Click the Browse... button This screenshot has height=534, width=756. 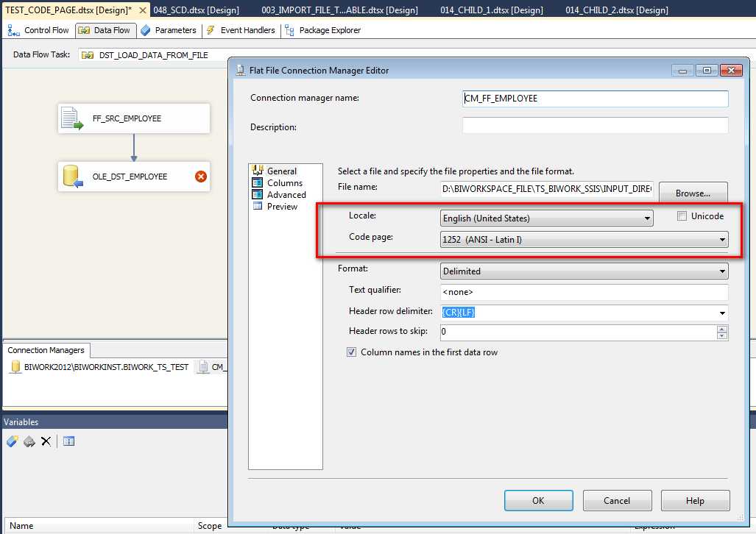click(693, 193)
